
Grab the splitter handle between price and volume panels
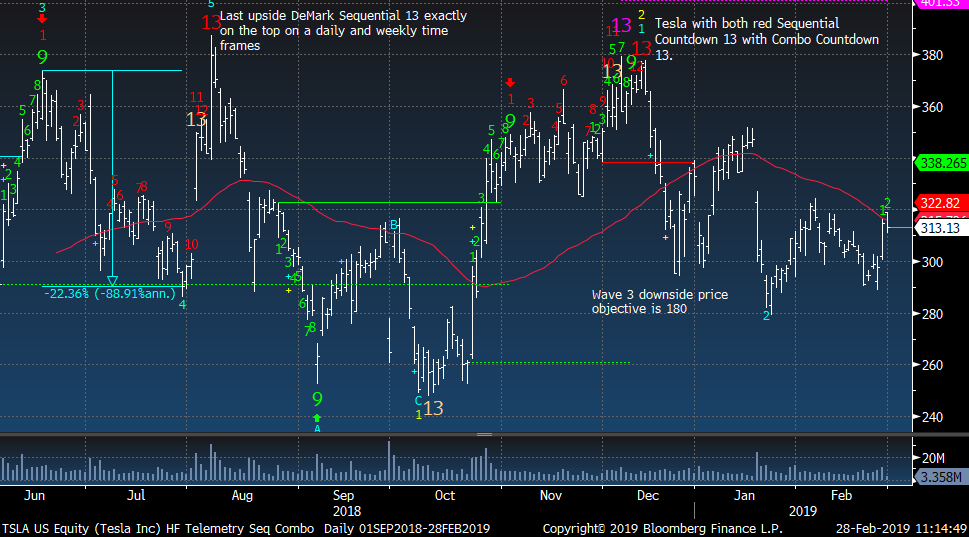(484, 434)
